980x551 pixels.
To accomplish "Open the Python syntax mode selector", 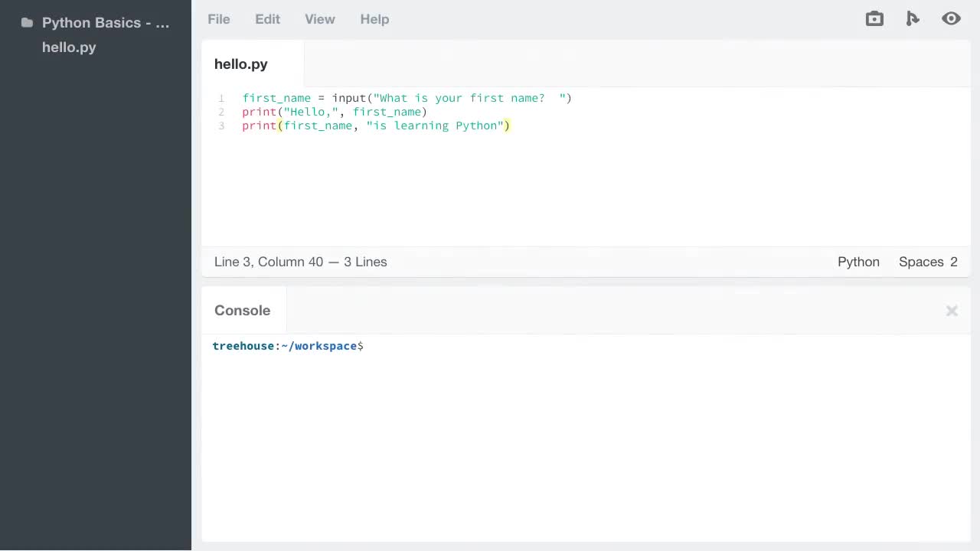I will click(x=858, y=262).
